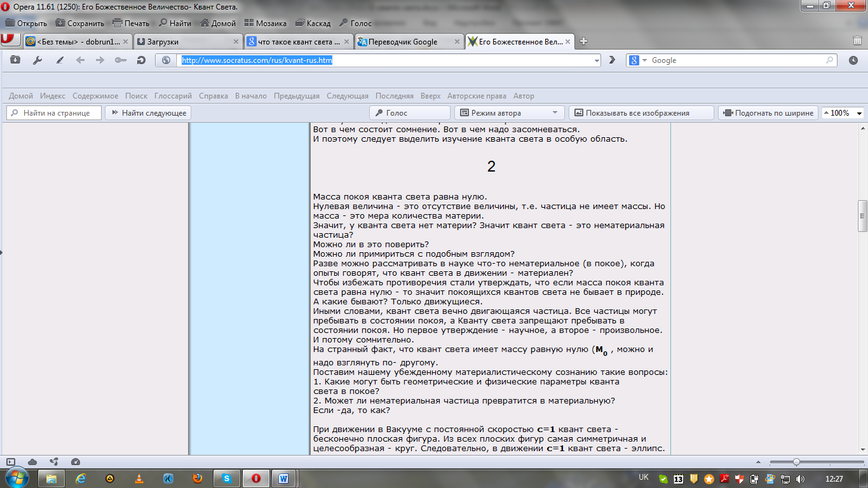Open the Режим автора dropdown
Viewport: 868px width, 488px height.
click(x=555, y=113)
